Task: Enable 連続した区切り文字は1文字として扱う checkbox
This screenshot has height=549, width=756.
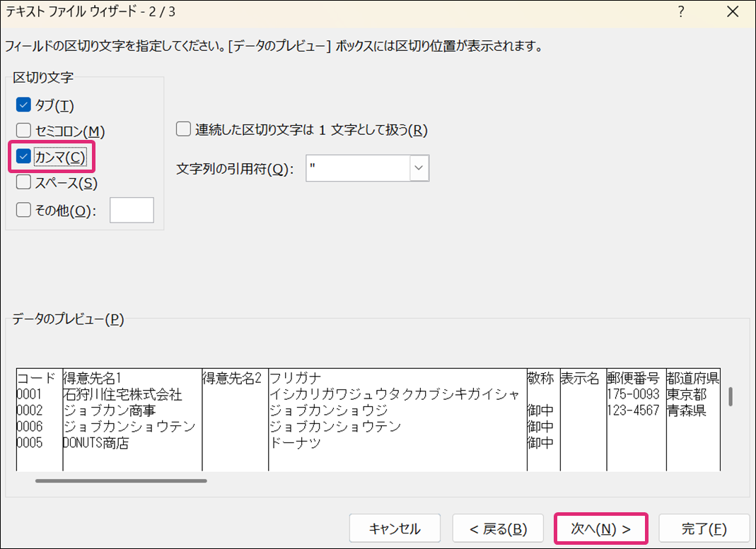Action: tap(183, 129)
